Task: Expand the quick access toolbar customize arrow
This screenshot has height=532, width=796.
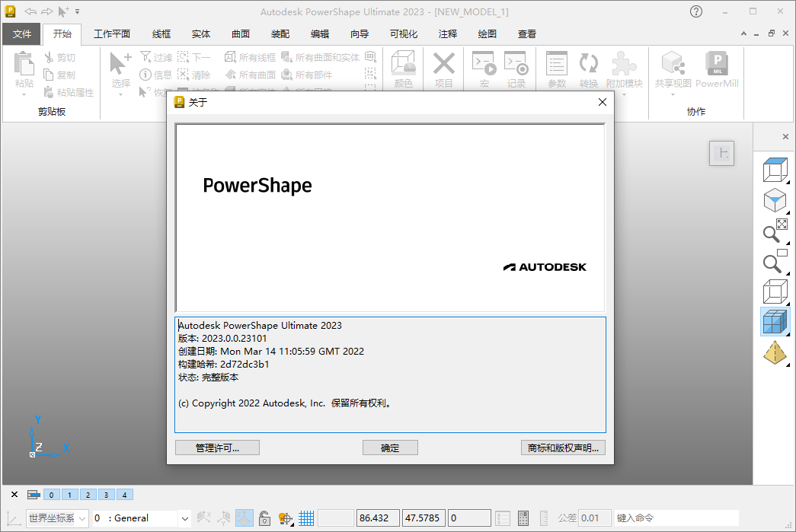Action: [78, 11]
